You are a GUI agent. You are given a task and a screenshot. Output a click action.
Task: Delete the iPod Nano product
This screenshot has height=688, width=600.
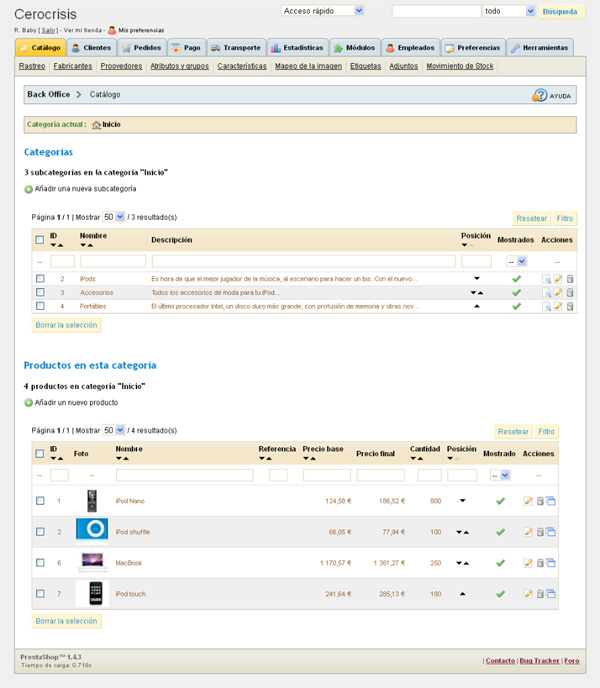540,501
